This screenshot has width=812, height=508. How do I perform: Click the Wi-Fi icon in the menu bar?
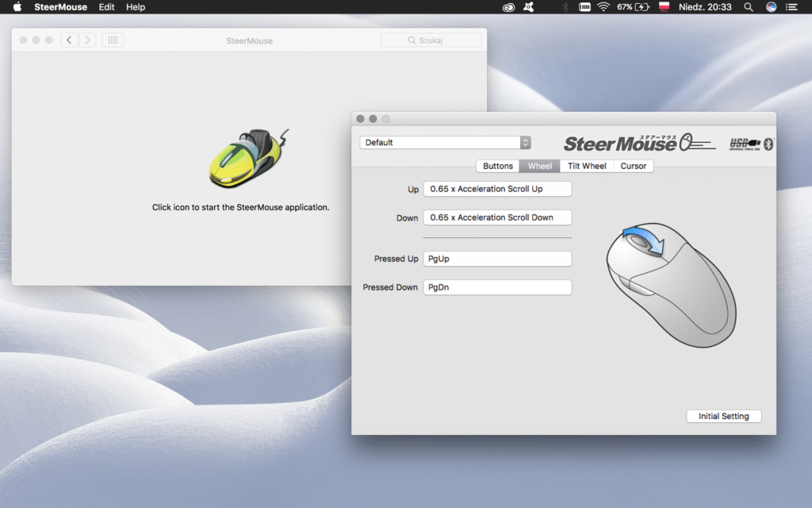tap(603, 7)
